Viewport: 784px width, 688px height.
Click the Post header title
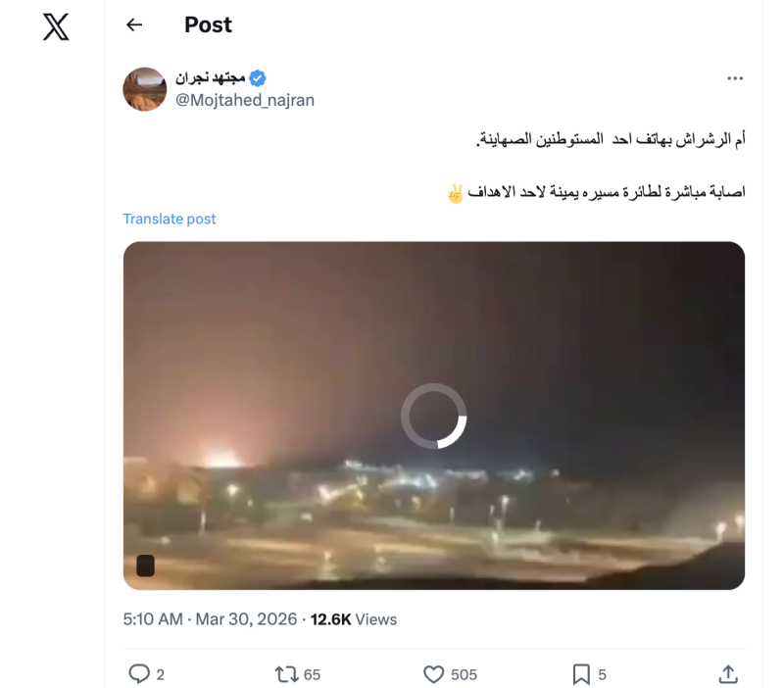208,25
